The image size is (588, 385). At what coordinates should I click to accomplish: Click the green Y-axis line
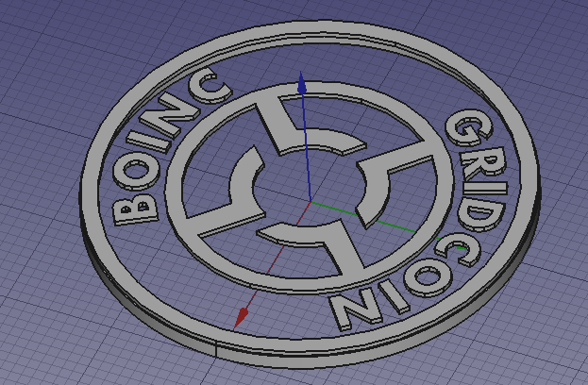click(x=386, y=225)
